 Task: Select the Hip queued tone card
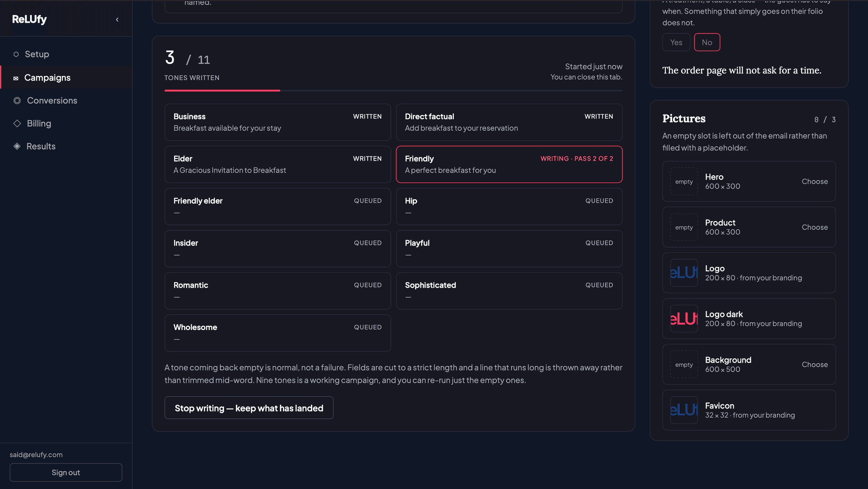pos(509,207)
